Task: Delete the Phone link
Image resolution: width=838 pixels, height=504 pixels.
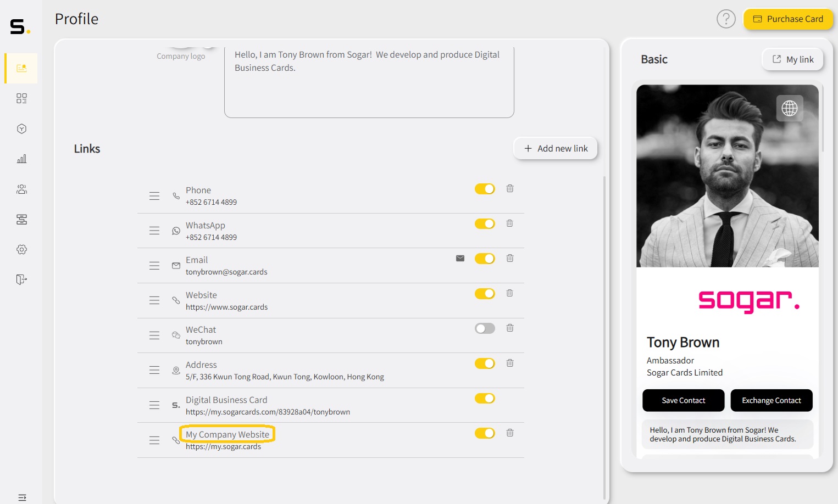Action: pos(510,188)
